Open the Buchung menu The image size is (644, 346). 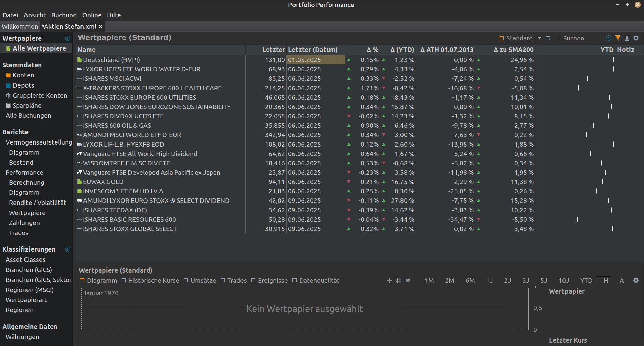[x=64, y=15]
